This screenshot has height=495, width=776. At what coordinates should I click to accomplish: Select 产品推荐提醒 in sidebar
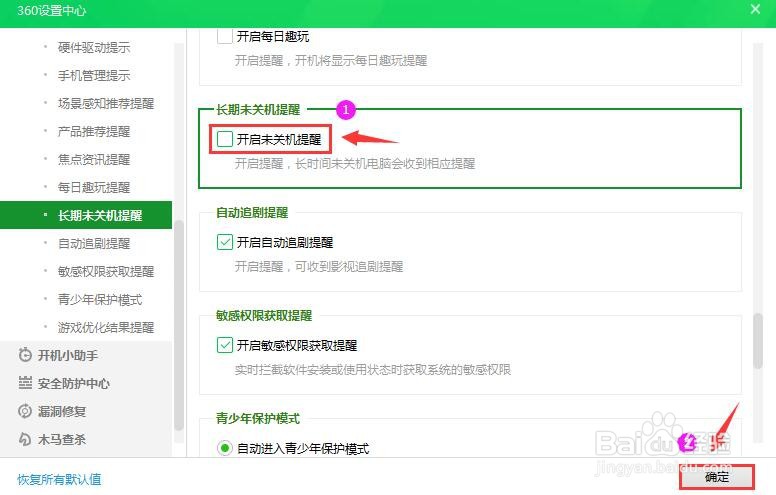coord(94,131)
